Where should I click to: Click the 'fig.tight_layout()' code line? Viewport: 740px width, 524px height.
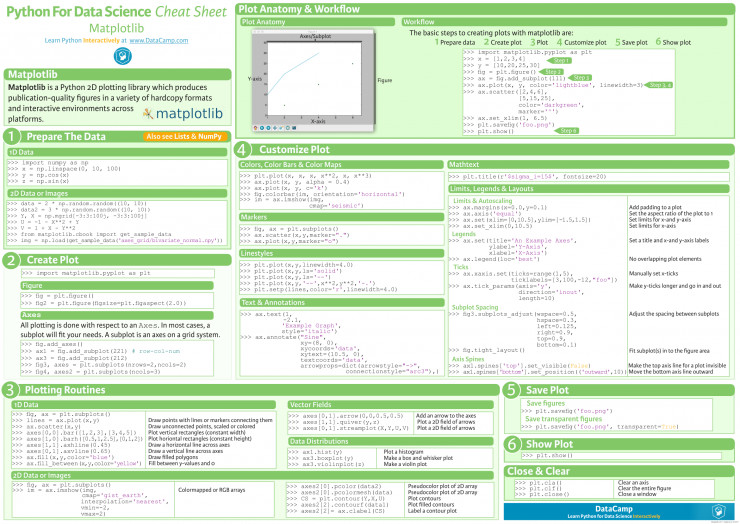(487, 350)
